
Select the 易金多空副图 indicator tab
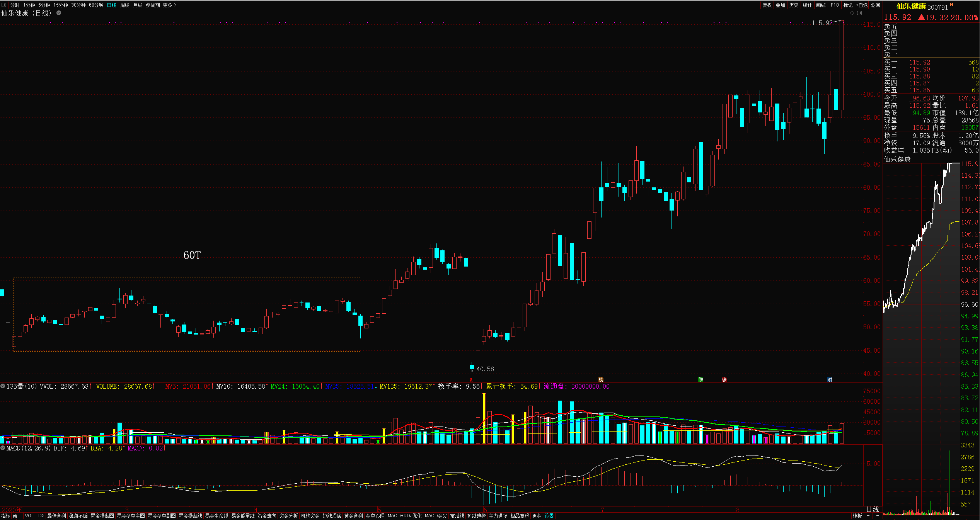pyautogui.click(x=162, y=516)
